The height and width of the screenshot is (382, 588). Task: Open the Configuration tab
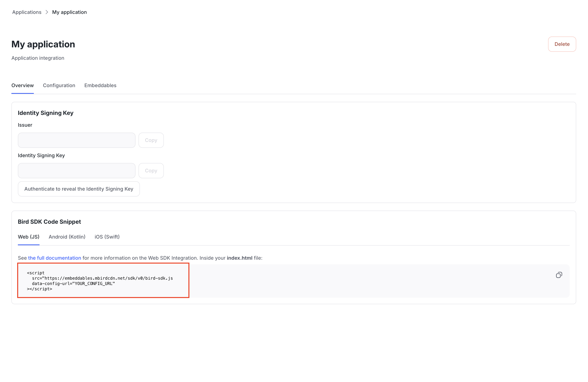59,85
